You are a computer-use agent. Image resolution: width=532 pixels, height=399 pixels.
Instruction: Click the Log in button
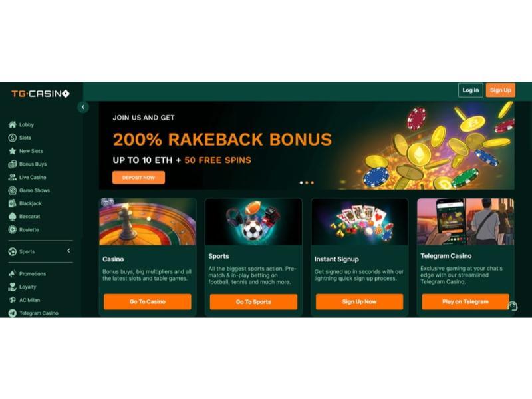pyautogui.click(x=471, y=90)
